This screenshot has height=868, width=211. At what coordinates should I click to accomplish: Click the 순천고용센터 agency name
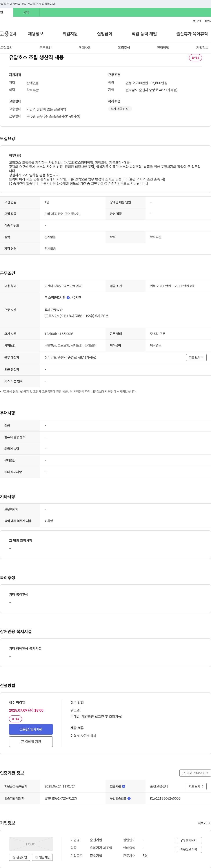pyautogui.click(x=159, y=786)
